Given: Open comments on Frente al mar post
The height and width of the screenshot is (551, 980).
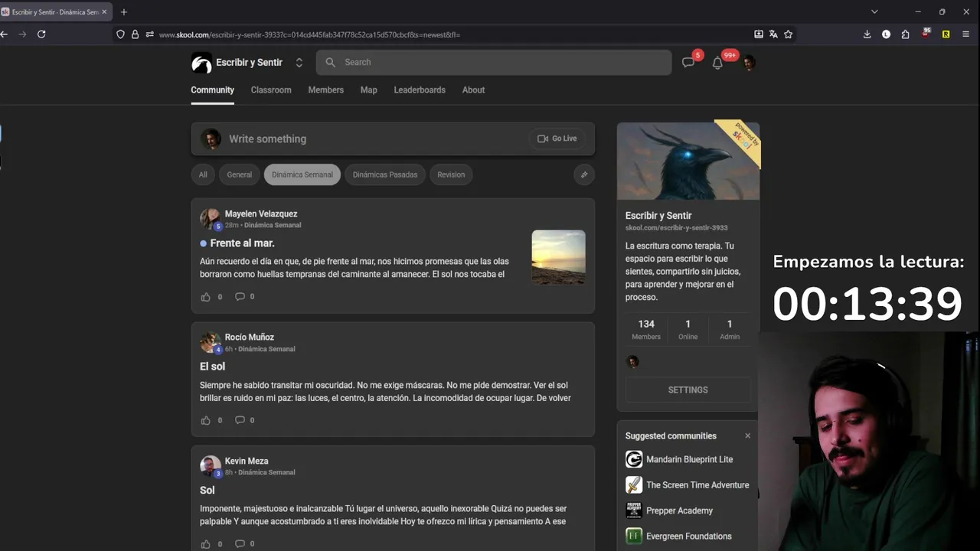Looking at the screenshot, I should coord(240,297).
